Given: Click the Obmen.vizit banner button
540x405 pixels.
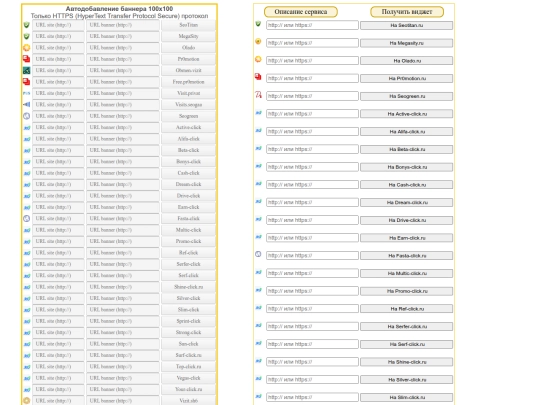Looking at the screenshot, I should 188,71.
